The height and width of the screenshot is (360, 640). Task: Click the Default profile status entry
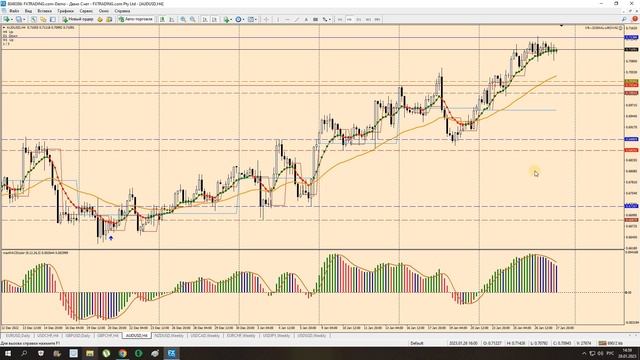click(x=417, y=343)
